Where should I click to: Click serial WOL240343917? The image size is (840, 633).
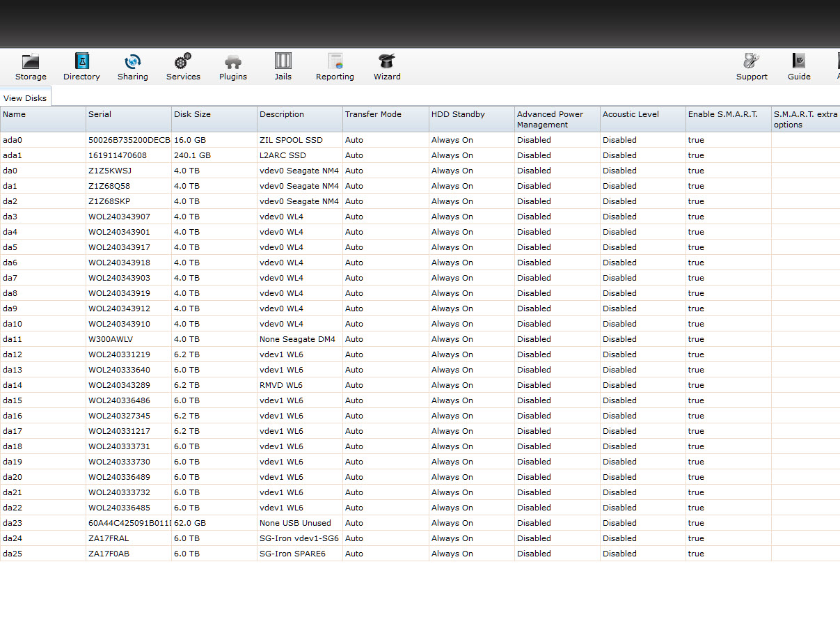(x=119, y=247)
